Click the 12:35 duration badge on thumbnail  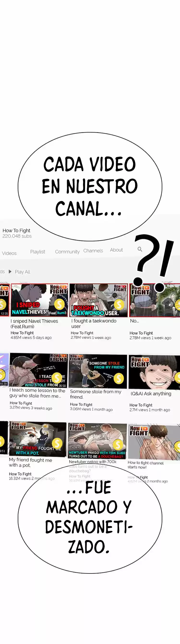[x=4, y=313]
